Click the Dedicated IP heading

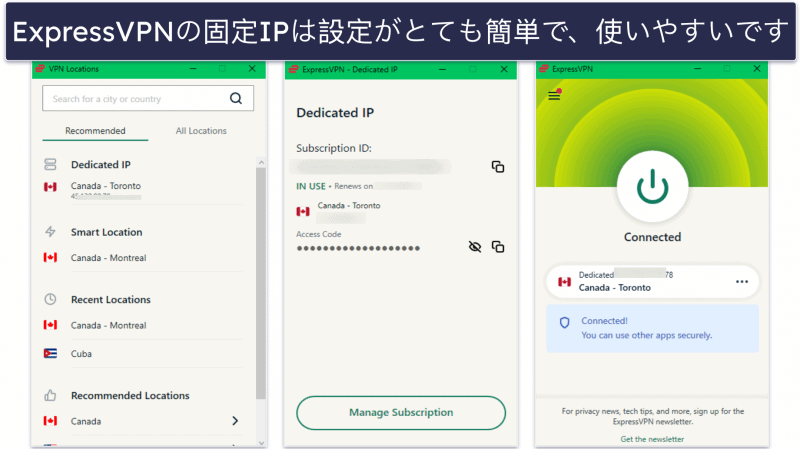(335, 113)
